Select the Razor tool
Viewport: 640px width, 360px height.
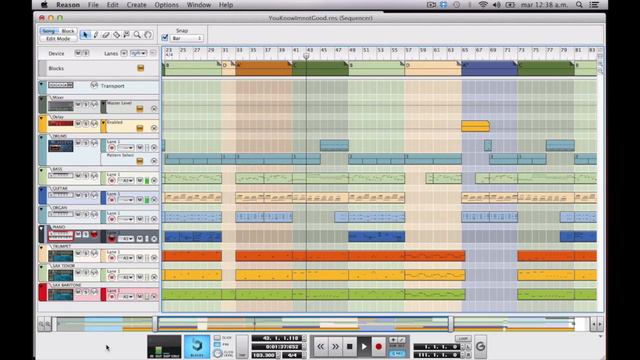[x=116, y=35]
